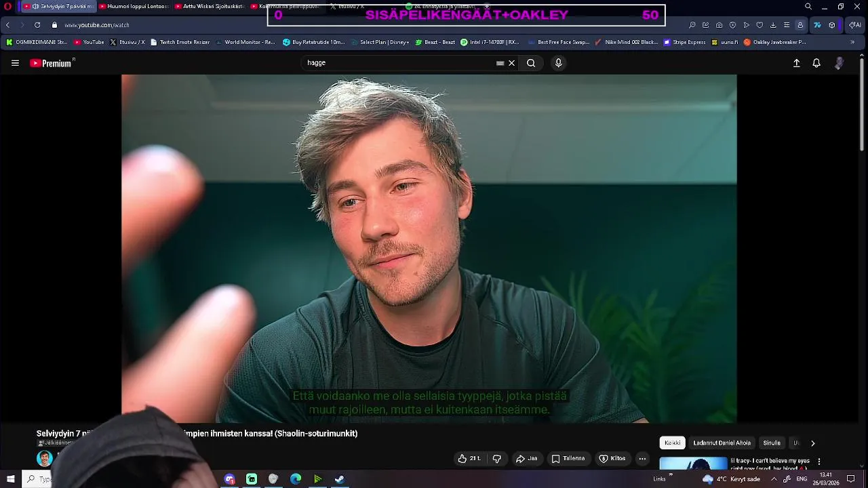This screenshot has height=488, width=868.
Task: Open OGMIKEDIMANE bookmark
Action: [x=37, y=42]
